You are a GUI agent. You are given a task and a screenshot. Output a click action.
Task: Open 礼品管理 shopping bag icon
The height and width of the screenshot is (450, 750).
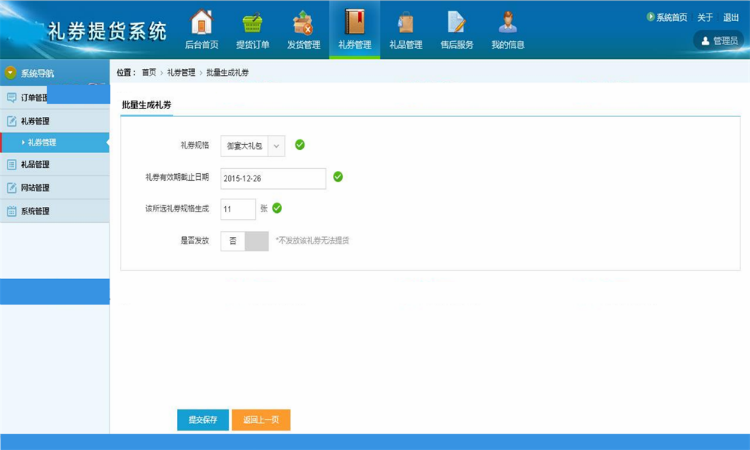click(405, 24)
